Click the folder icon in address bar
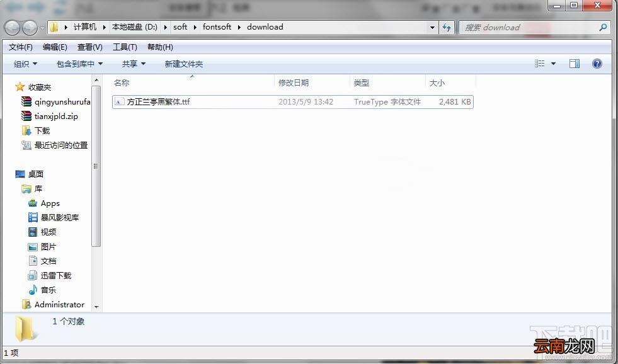Image resolution: width=618 pixels, height=364 pixels. click(54, 27)
